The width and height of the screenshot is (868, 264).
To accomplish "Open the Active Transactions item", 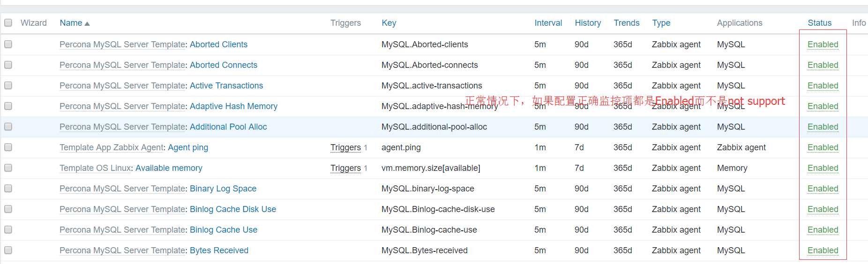I will pos(226,86).
